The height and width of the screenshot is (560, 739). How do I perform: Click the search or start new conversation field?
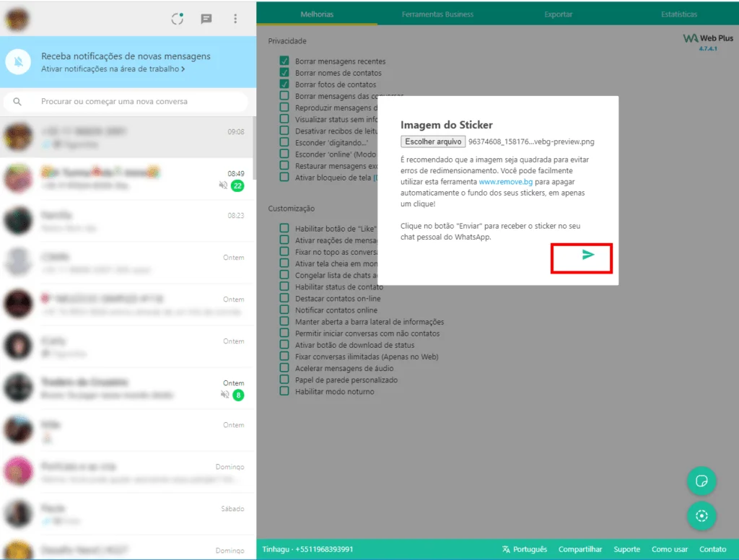pyautogui.click(x=130, y=102)
